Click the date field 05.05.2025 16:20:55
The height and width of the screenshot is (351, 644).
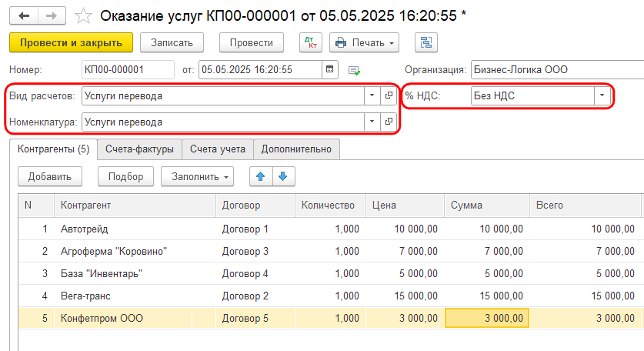coord(260,69)
